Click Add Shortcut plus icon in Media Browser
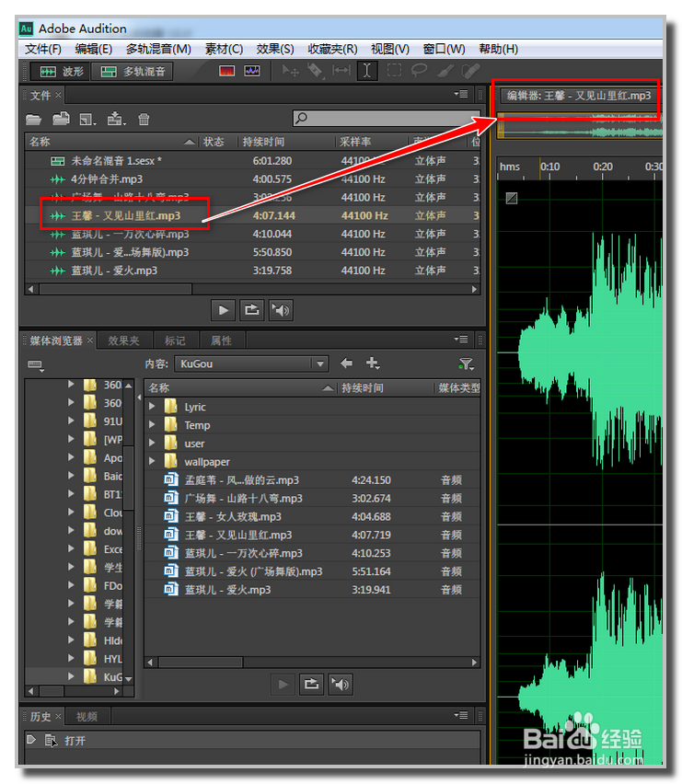682x784 pixels. coord(373,363)
